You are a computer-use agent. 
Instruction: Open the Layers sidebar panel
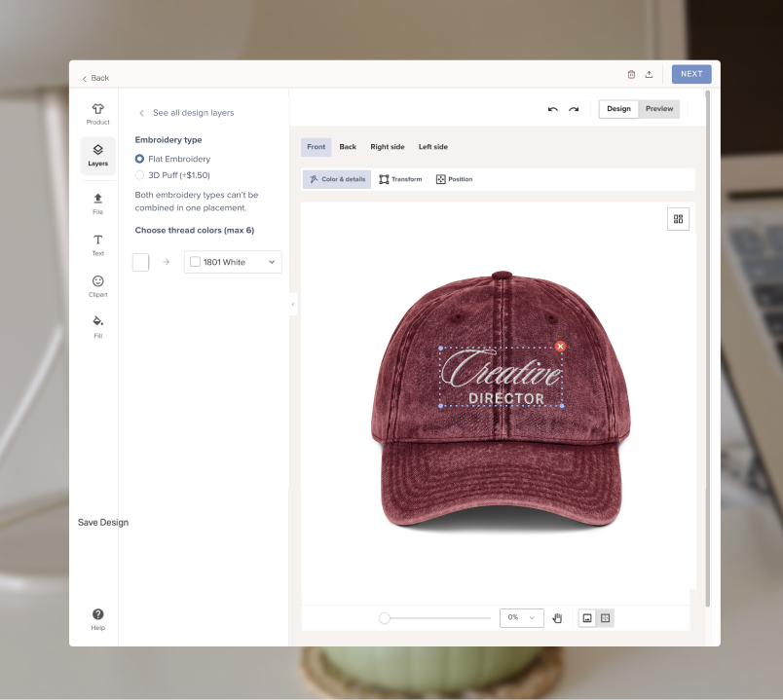tap(97, 155)
